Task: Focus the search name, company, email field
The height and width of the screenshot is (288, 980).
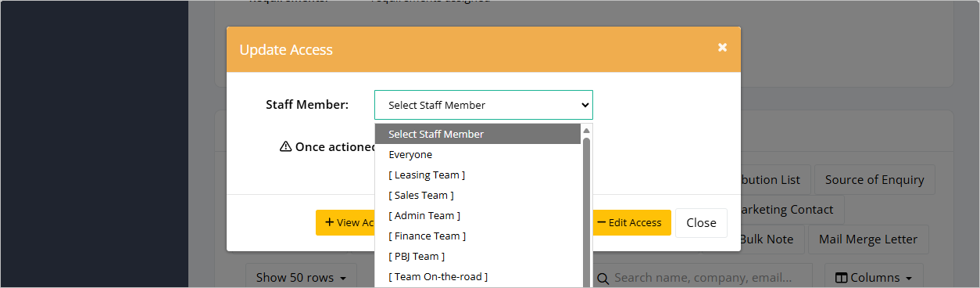Action: (x=703, y=277)
